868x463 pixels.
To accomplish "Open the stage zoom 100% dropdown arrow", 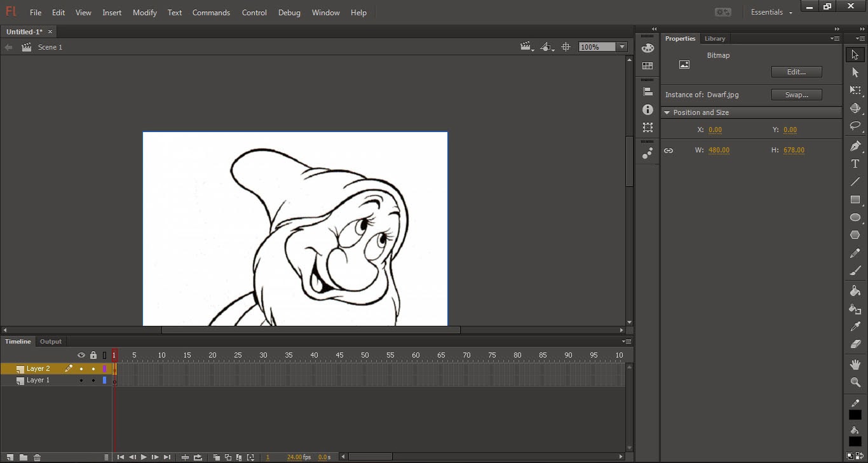I will (x=622, y=47).
